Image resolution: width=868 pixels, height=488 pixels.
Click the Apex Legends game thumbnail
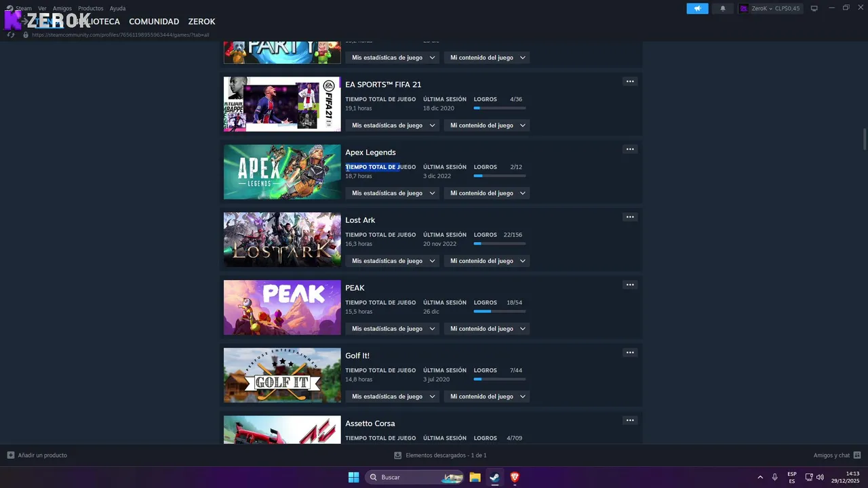282,171
